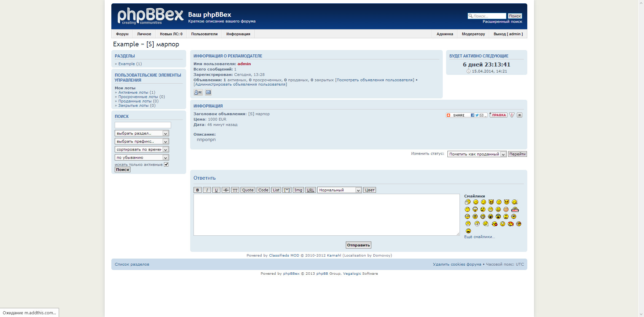
Task: Share the listing on Twitter
Action: 477,115
